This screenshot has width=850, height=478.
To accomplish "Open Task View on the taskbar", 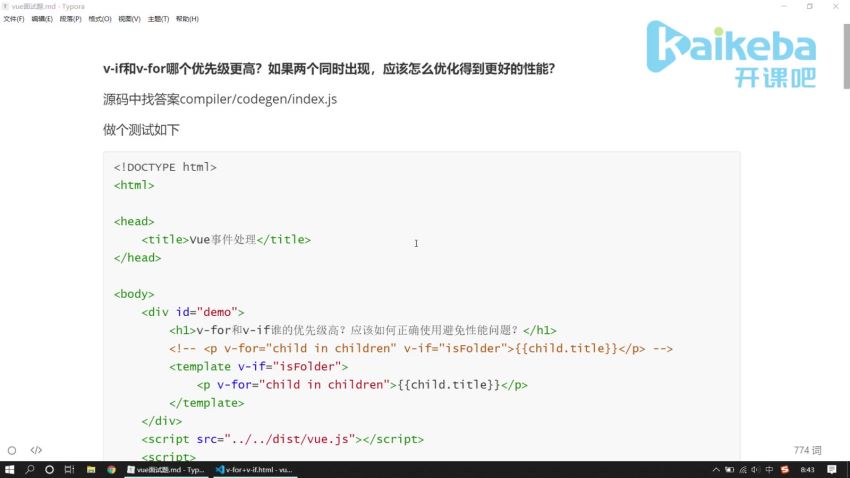I will (x=69, y=469).
